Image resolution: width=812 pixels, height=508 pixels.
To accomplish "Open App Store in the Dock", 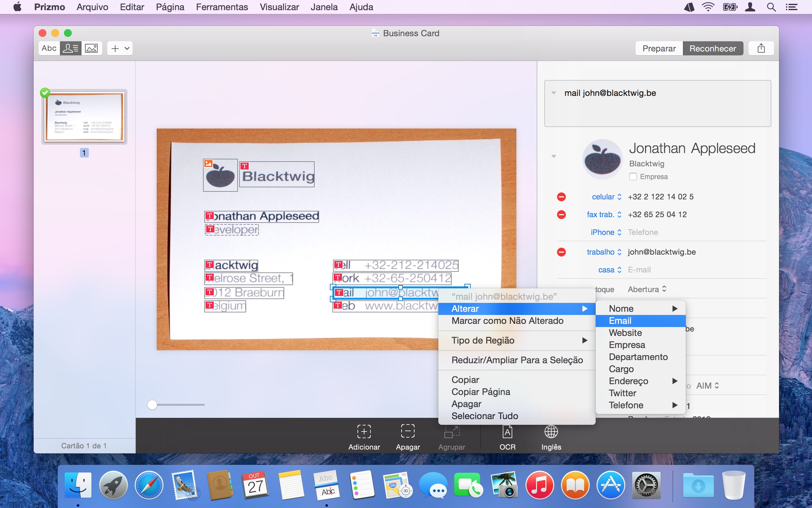I will (x=611, y=485).
